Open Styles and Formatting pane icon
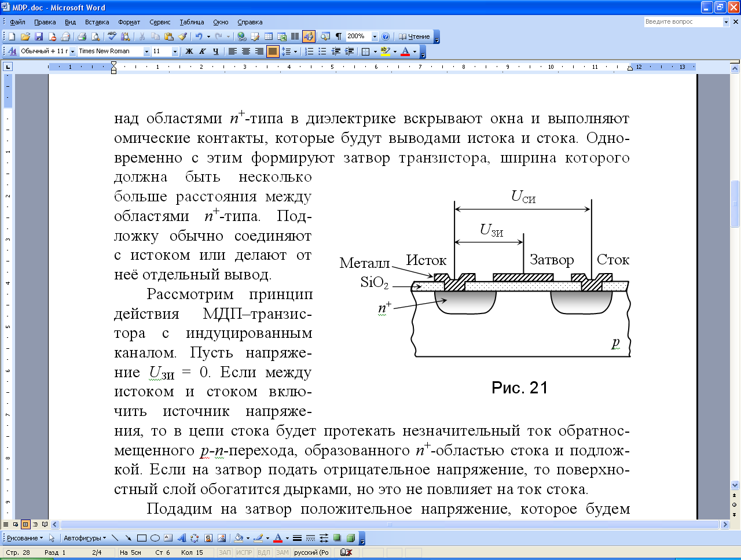 click(x=12, y=51)
